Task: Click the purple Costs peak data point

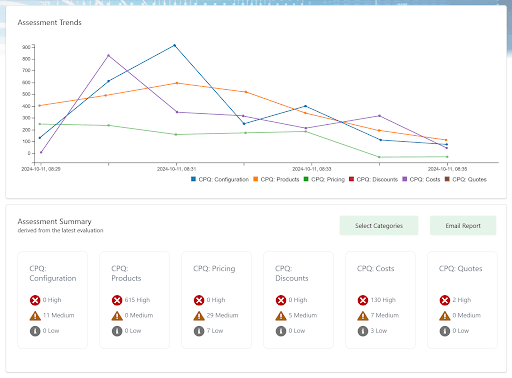Action: [x=108, y=55]
